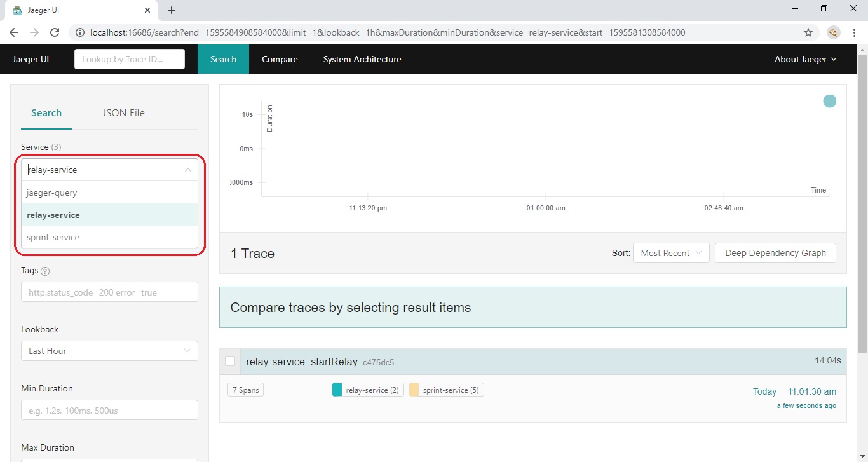This screenshot has width=868, height=462.
Task: Select the Search tab in side panel
Action: pos(46,113)
